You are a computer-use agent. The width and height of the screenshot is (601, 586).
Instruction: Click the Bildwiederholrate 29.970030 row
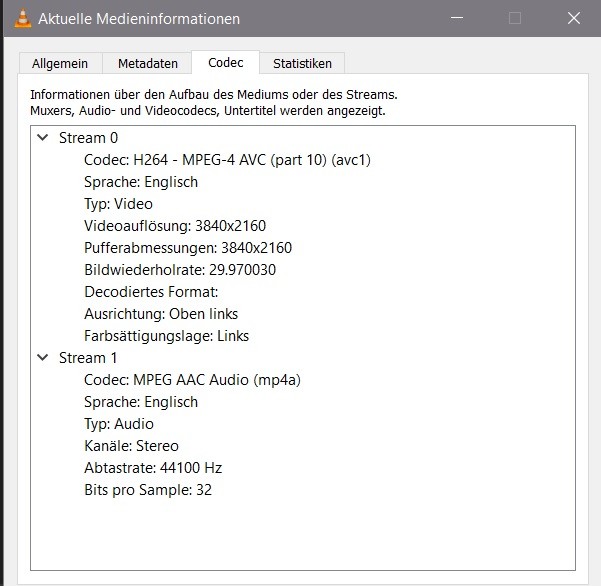pos(180,270)
